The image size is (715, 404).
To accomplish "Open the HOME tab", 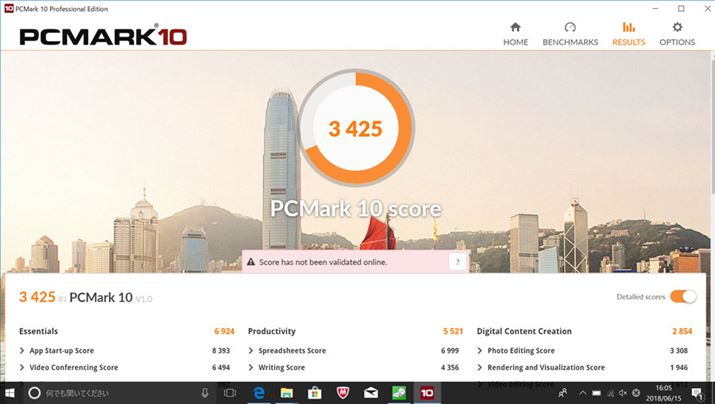I will click(x=515, y=34).
